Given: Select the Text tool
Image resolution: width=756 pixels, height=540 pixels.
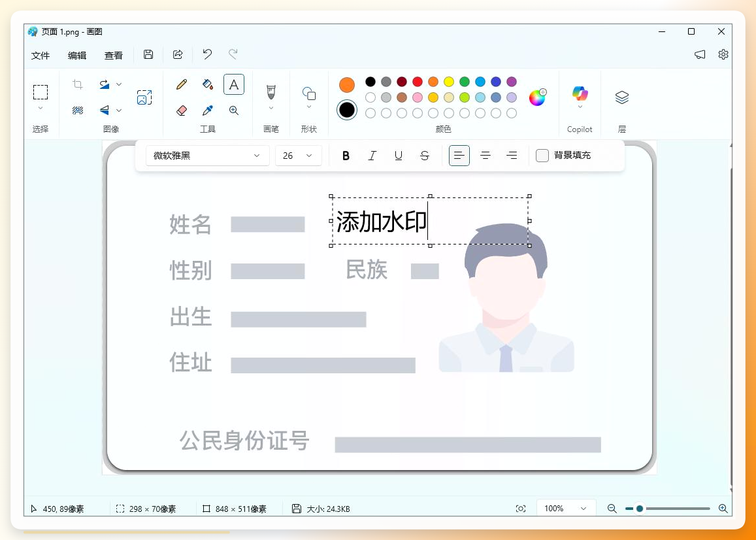Looking at the screenshot, I should [234, 84].
